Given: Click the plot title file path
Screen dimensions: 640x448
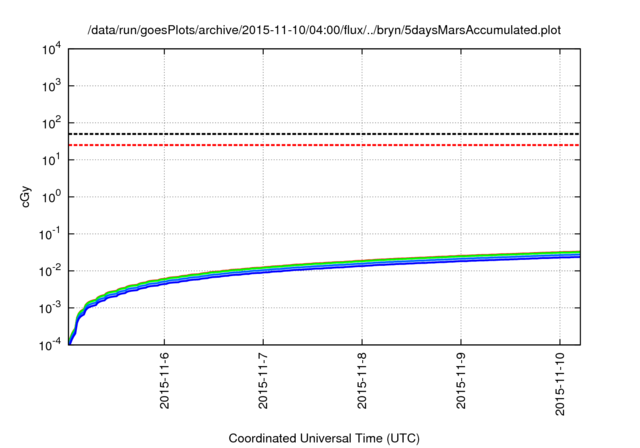Looking at the screenshot, I should [324, 30].
